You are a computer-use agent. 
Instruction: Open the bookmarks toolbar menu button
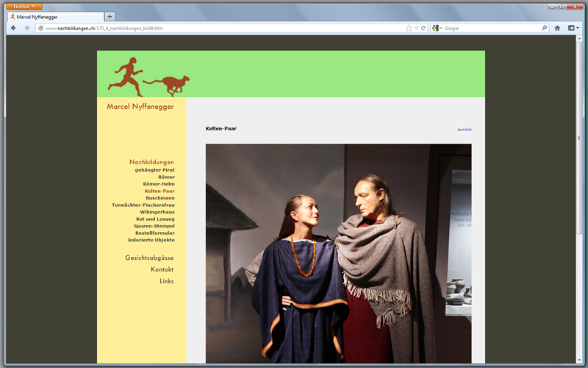click(573, 28)
